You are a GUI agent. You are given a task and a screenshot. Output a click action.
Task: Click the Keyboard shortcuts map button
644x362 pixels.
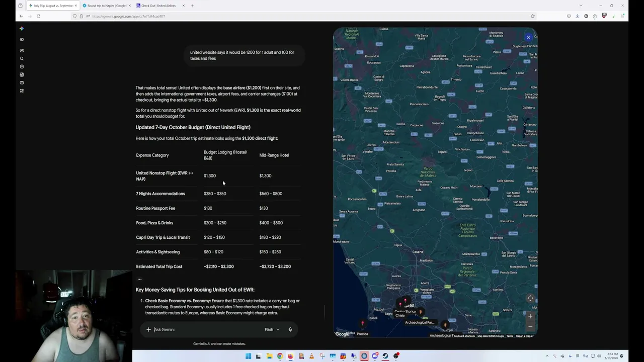(x=464, y=336)
